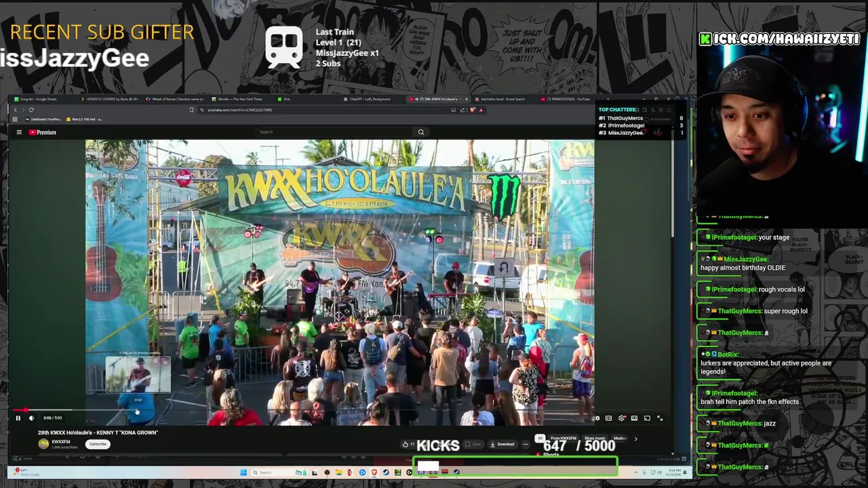Click the browser address bar URL
The image size is (868, 488).
click(x=239, y=110)
